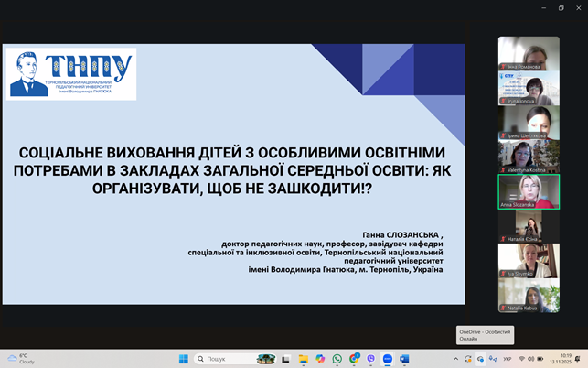Switch the УКР keyboard language

click(x=508, y=359)
